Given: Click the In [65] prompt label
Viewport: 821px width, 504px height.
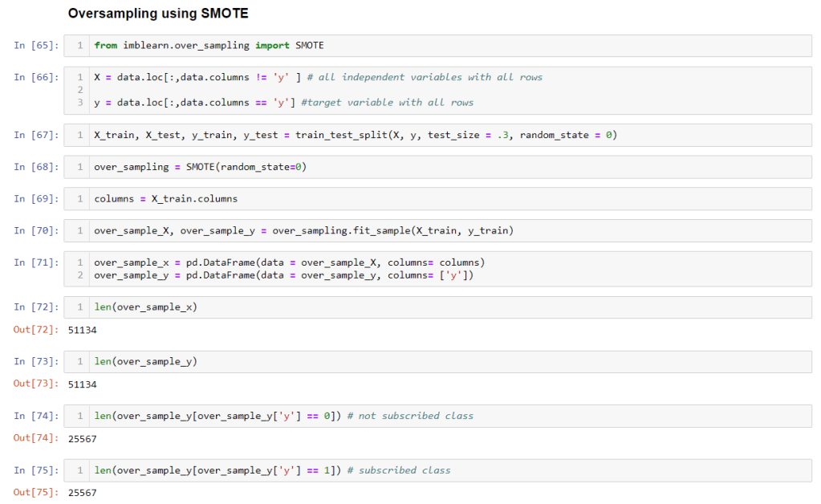Looking at the screenshot, I should coord(36,46).
